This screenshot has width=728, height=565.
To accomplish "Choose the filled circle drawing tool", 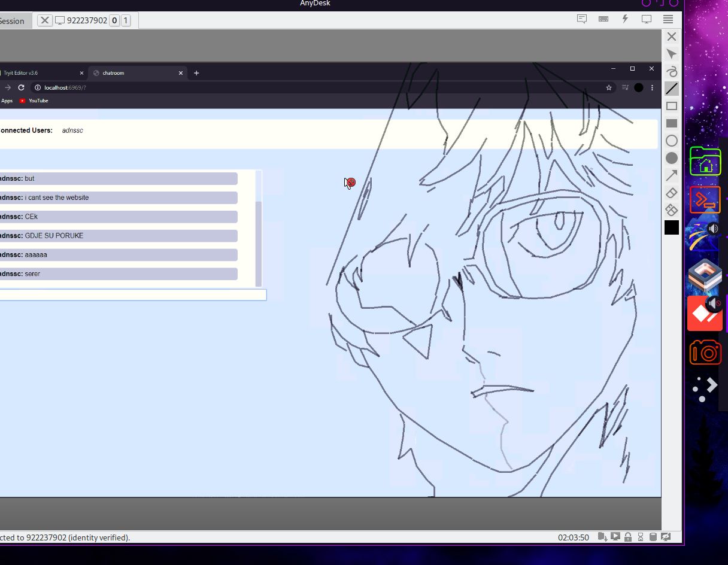I will 672,157.
